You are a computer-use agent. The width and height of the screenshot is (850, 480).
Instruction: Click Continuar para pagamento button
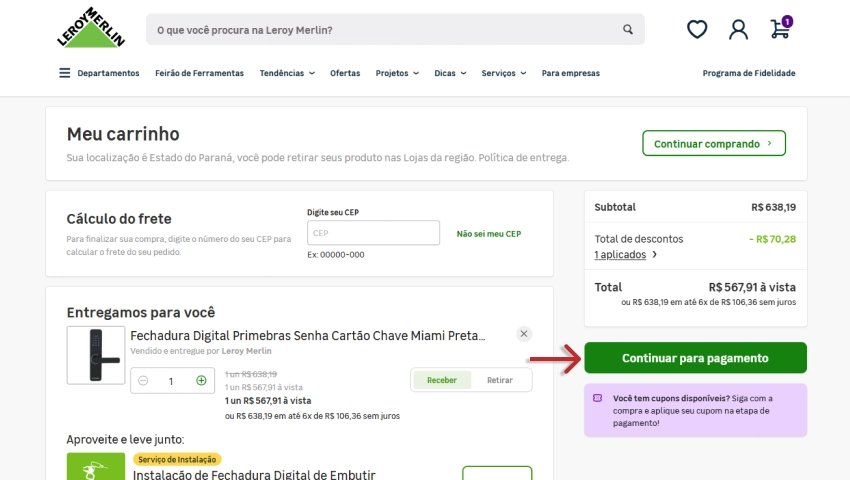click(x=696, y=358)
